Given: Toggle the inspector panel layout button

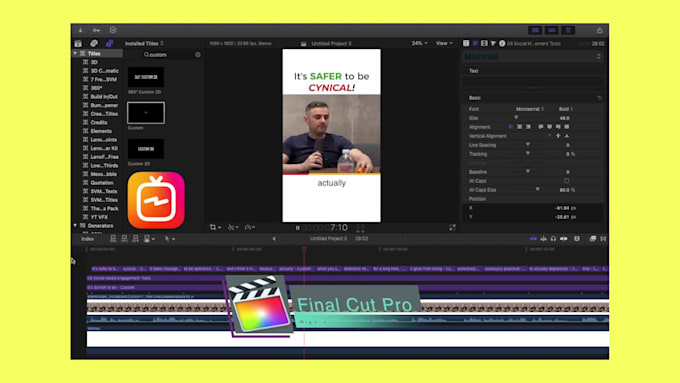Looking at the screenshot, I should point(568,30).
